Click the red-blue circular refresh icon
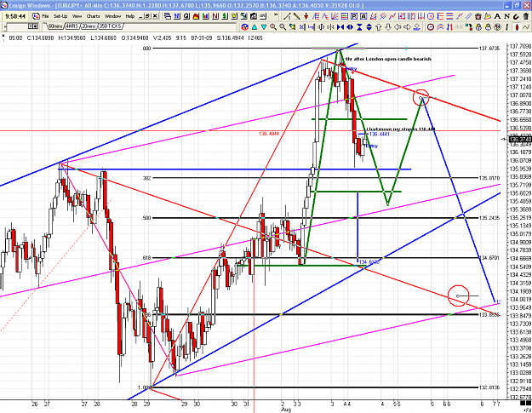The height and width of the screenshot is (413, 532). click(244, 26)
